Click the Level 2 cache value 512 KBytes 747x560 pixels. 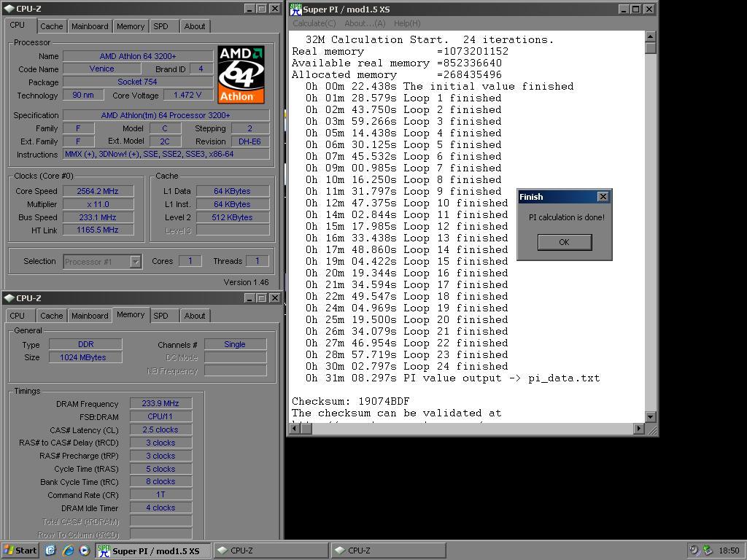coord(233,217)
